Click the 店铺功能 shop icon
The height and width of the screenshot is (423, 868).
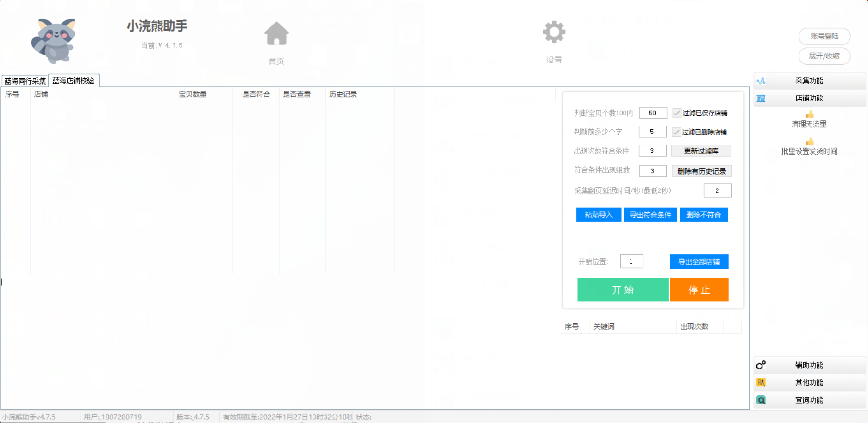point(761,98)
